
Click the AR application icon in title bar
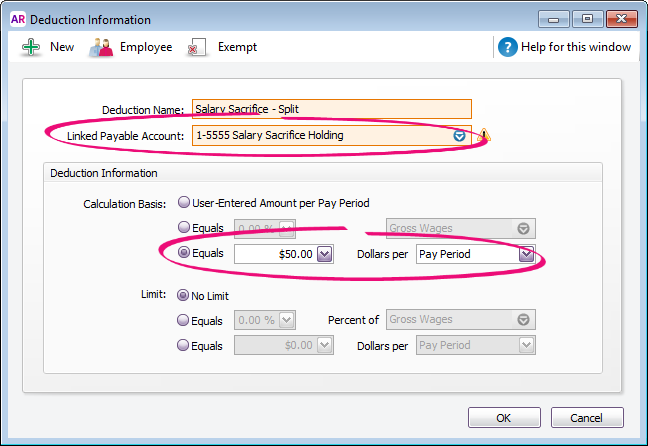click(17, 19)
